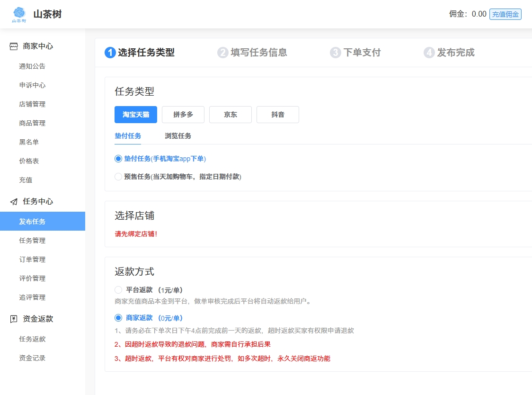Viewport: 532px width, 395px height.
Task: Open 订单管理 in the sidebar
Action: (x=32, y=260)
